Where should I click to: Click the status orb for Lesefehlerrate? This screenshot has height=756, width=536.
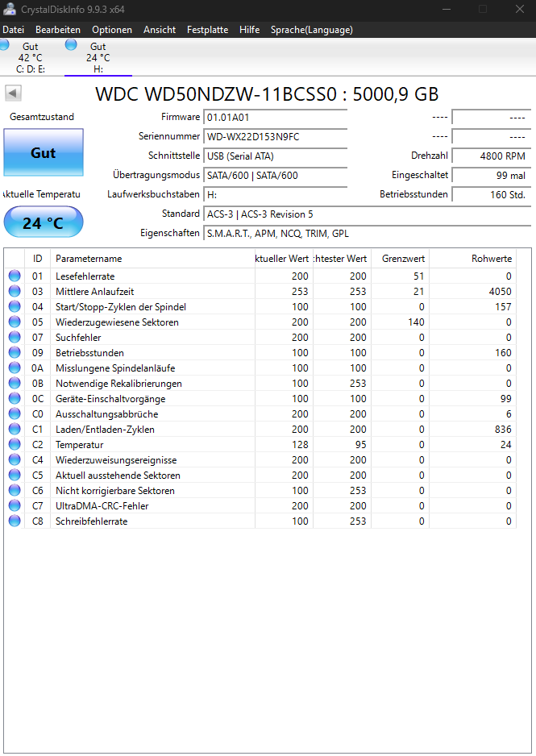15,276
